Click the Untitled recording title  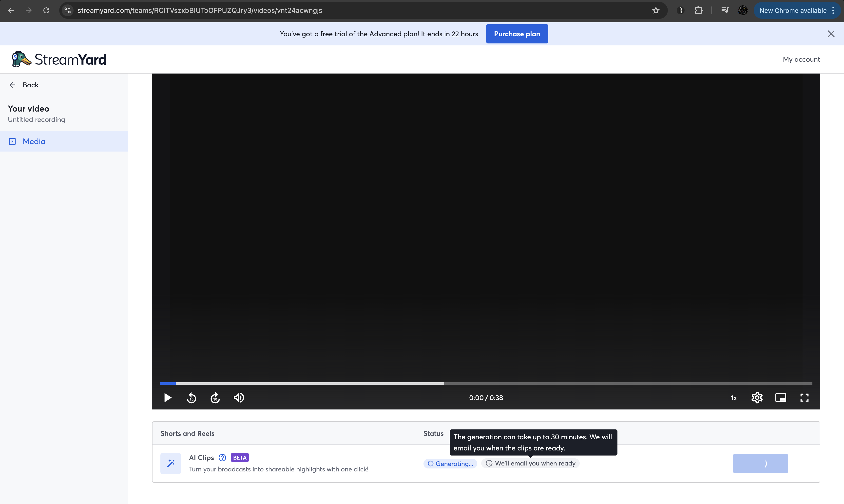pos(36,119)
